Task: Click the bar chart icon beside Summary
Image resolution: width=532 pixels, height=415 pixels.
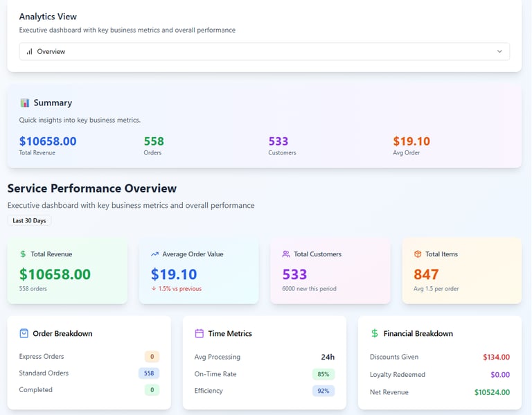Action: [x=25, y=103]
